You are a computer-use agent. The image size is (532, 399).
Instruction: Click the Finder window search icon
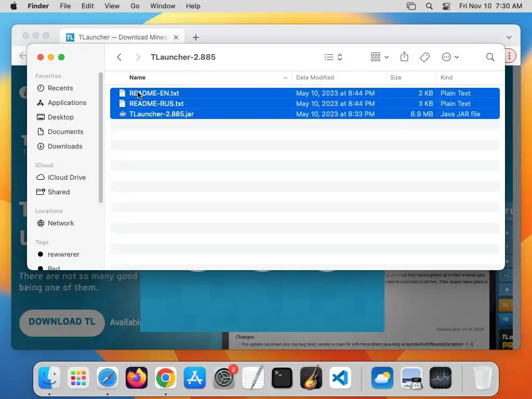click(490, 57)
